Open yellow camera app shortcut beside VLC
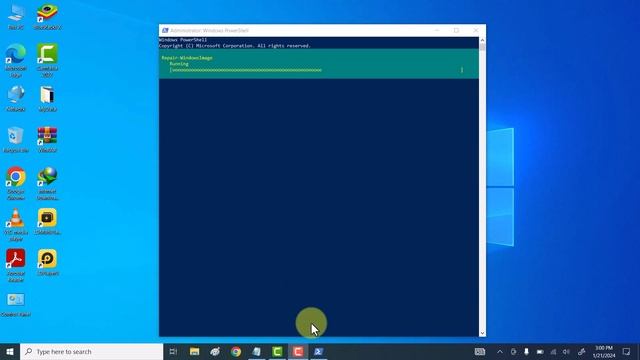Viewport: 640px width, 360px height. pyautogui.click(x=47, y=222)
